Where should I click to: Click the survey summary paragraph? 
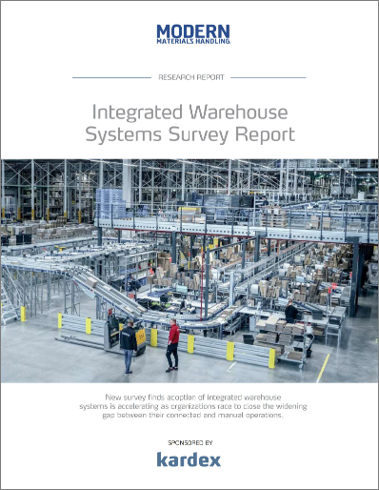pos(193,406)
